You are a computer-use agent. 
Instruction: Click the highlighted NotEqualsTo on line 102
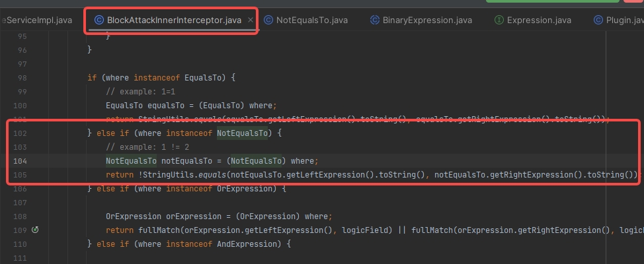242,133
